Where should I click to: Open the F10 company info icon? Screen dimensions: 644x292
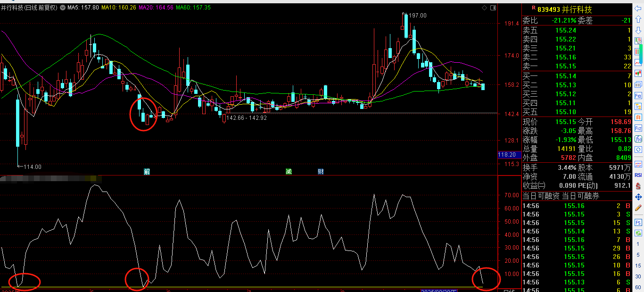click(639, 95)
